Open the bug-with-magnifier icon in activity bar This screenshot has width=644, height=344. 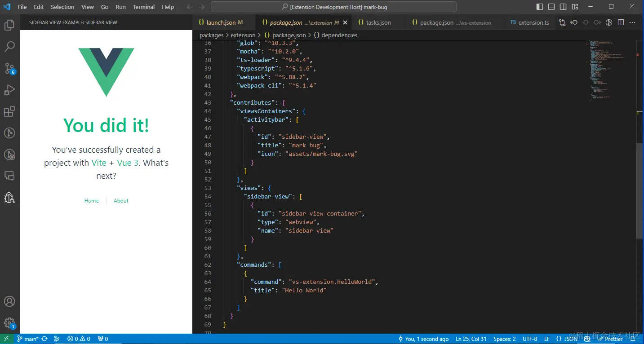click(x=9, y=198)
